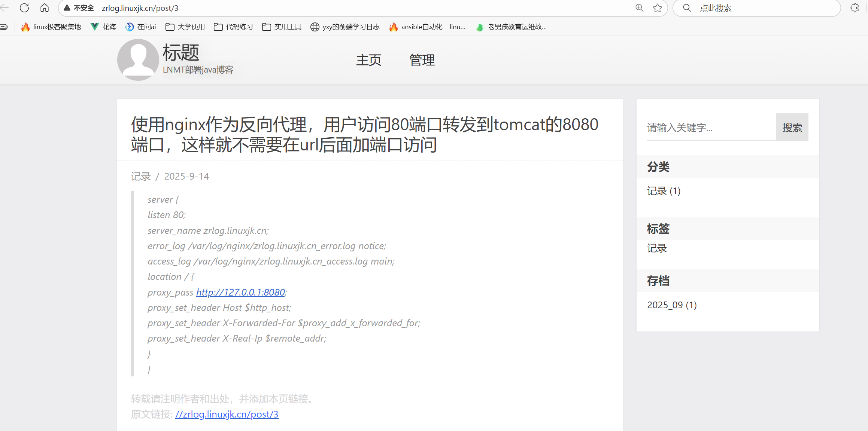Open the 记录 category link under the post title
Screen dimensions: 868x431
(x=141, y=176)
